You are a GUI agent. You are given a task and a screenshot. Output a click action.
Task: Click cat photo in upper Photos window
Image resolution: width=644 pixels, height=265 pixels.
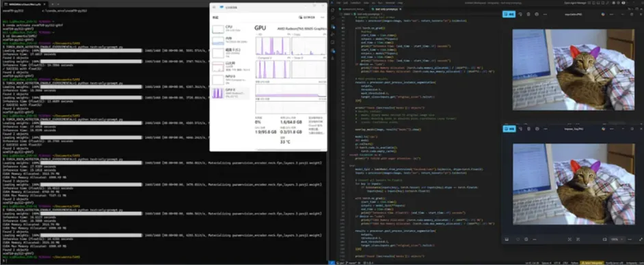[x=574, y=70]
